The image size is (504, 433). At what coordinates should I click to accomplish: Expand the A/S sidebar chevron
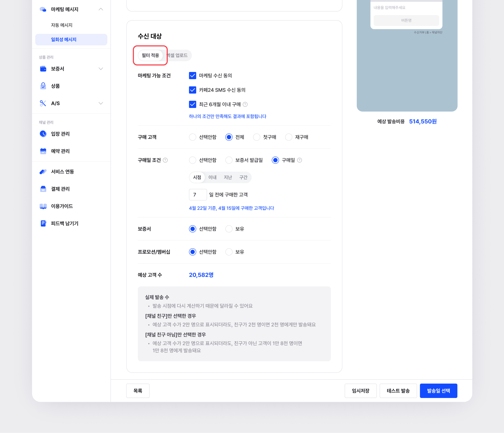101,103
